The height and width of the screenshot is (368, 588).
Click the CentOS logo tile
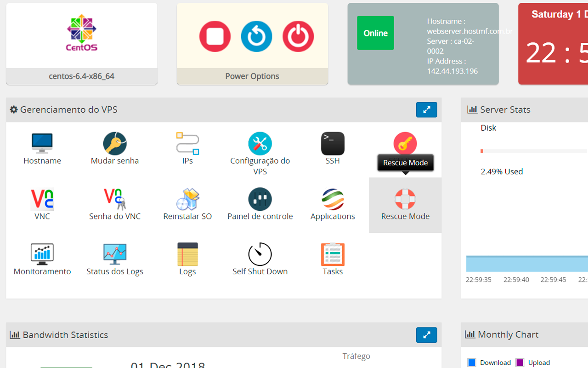[82, 36]
